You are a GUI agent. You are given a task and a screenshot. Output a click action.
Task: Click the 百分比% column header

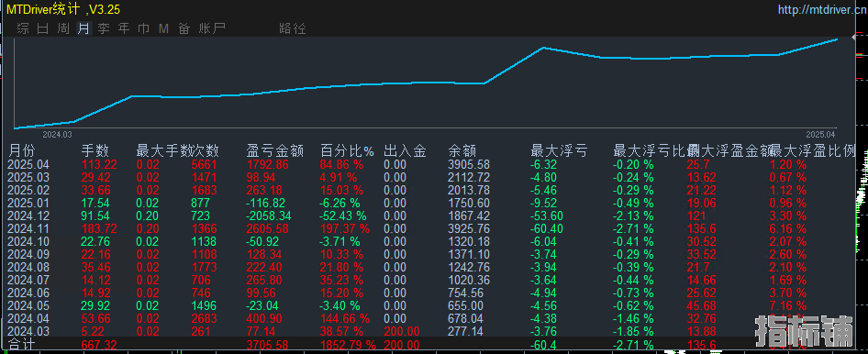pyautogui.click(x=347, y=151)
